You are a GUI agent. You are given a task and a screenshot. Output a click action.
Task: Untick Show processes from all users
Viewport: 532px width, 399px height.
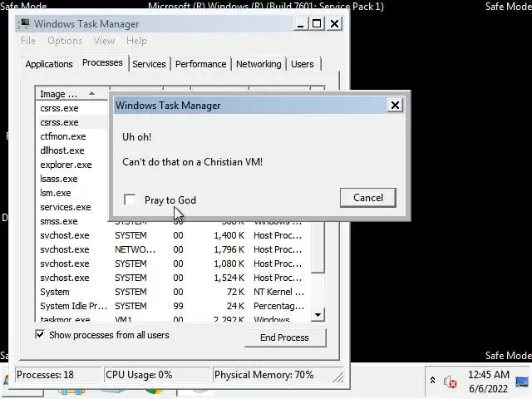tap(40, 334)
